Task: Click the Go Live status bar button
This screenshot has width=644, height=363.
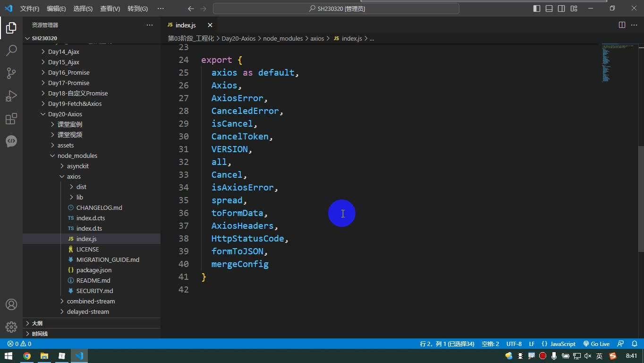Action: 596,344
